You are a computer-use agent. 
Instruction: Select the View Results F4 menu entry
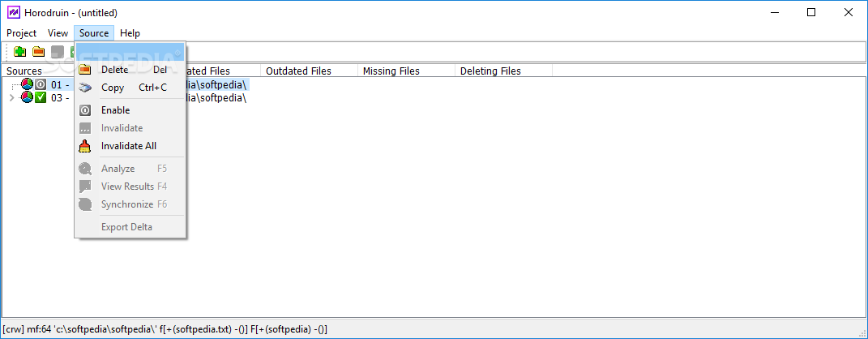point(130,186)
